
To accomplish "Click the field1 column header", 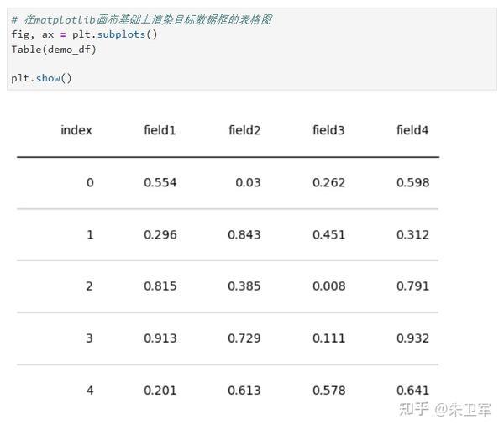I will (160, 130).
